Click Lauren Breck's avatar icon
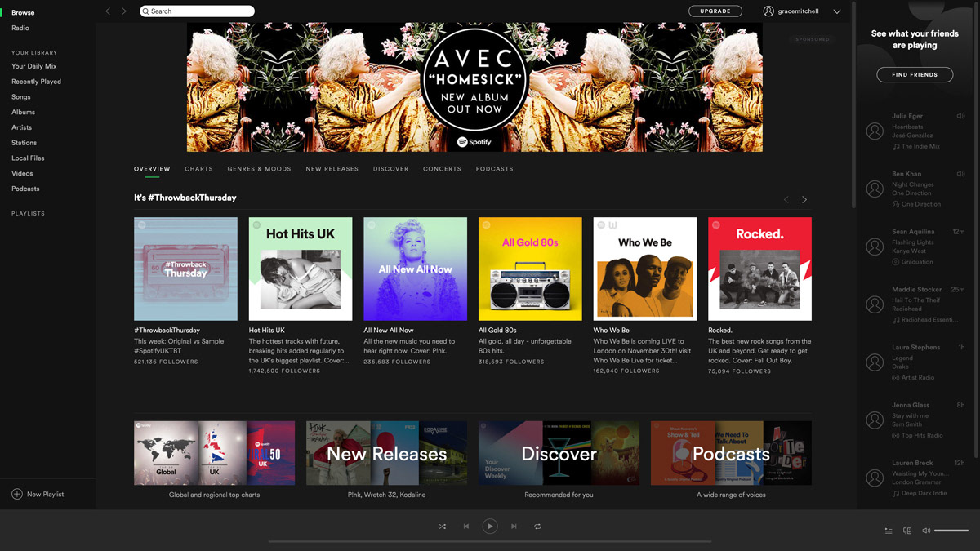 (875, 478)
